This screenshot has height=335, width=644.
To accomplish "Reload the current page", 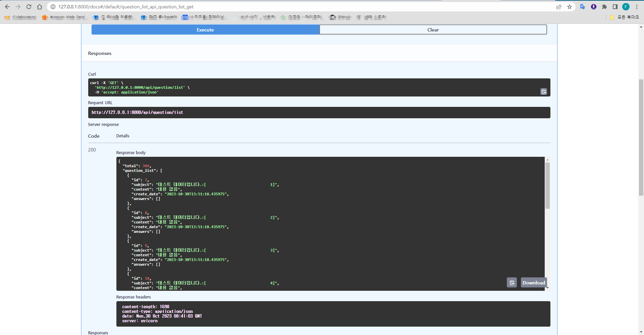I will [29, 7].
